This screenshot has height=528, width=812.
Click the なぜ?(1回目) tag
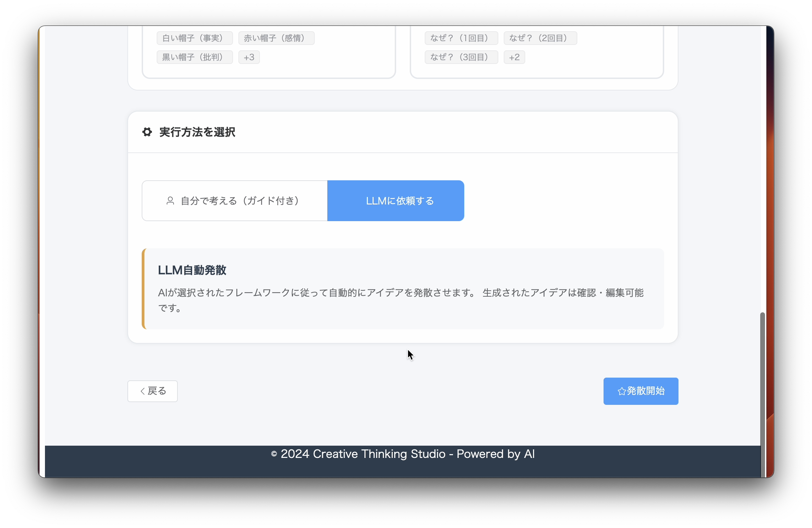pos(461,38)
